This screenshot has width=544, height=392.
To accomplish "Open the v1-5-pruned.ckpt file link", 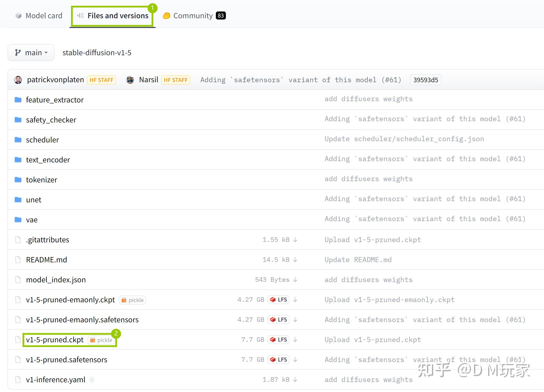I will point(55,340).
